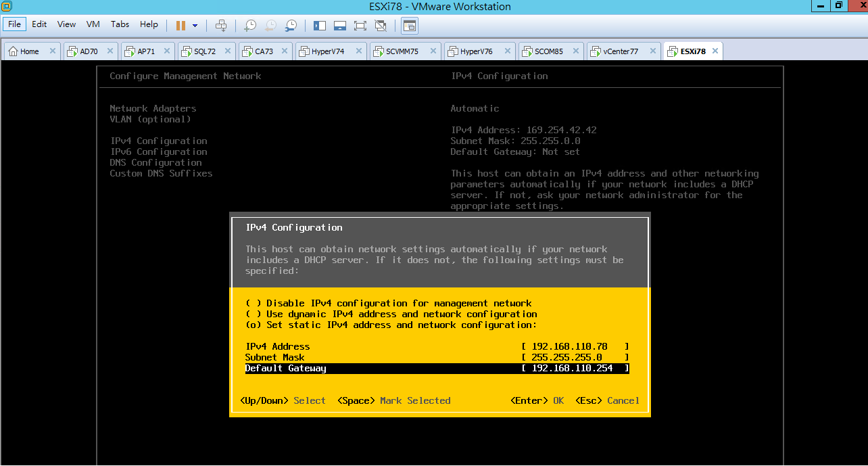Toggle the thumbnail bar toolbar icon
The image size is (868, 466).
(x=340, y=26)
